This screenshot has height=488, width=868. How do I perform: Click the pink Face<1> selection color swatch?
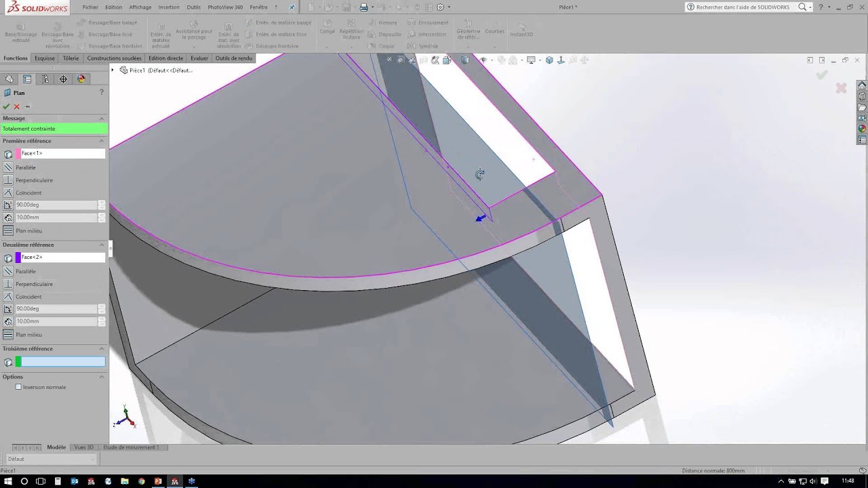click(18, 154)
